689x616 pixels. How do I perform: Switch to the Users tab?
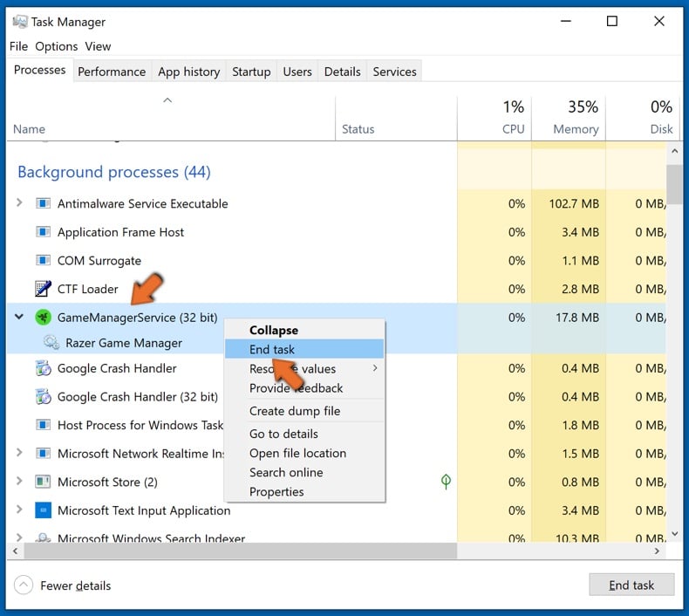tap(297, 72)
